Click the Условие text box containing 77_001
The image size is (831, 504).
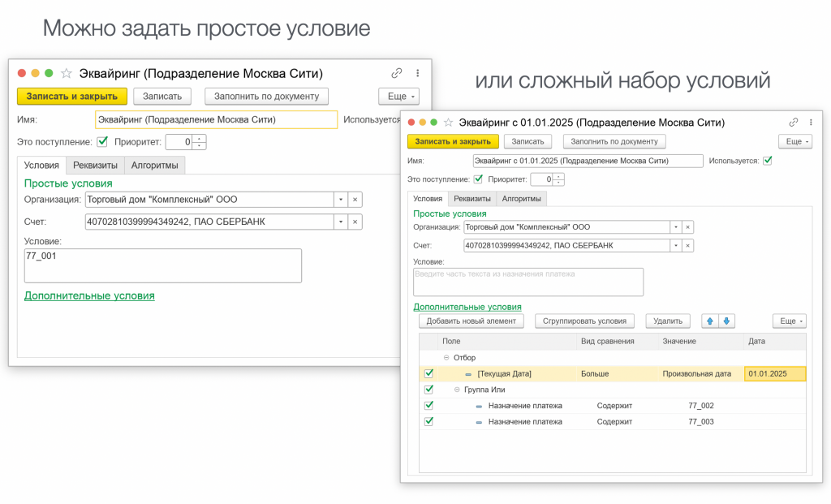coord(162,265)
